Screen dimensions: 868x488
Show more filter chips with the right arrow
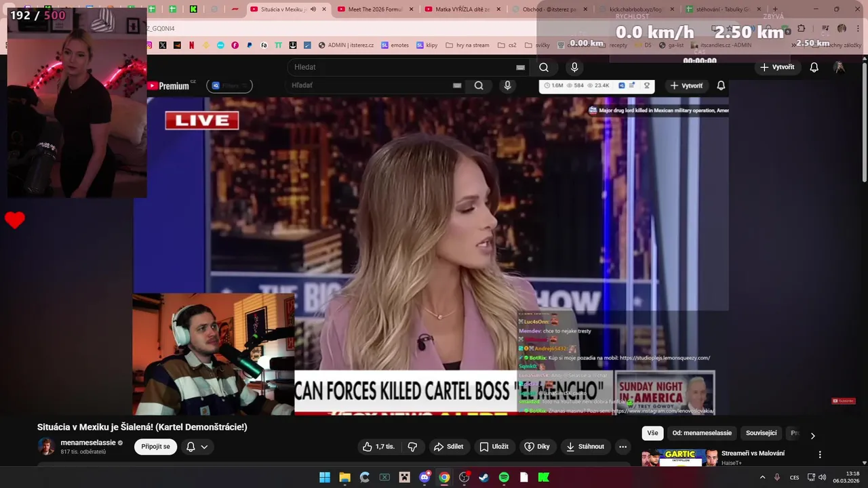click(x=812, y=435)
